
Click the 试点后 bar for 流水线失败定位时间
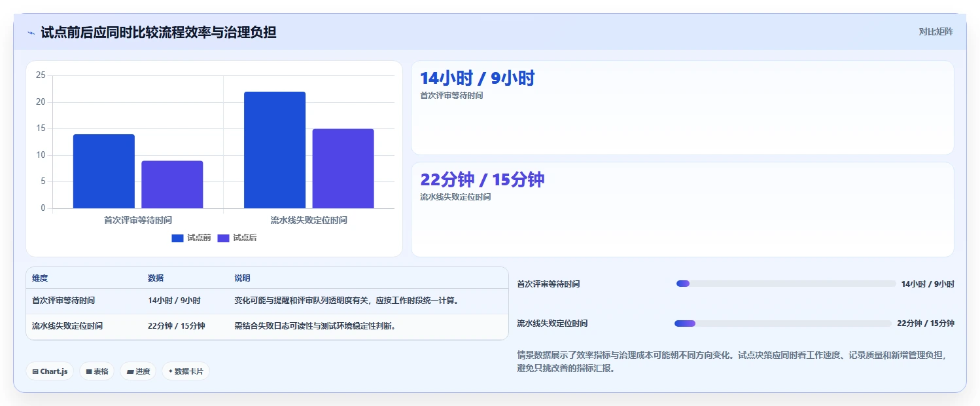[x=343, y=169]
